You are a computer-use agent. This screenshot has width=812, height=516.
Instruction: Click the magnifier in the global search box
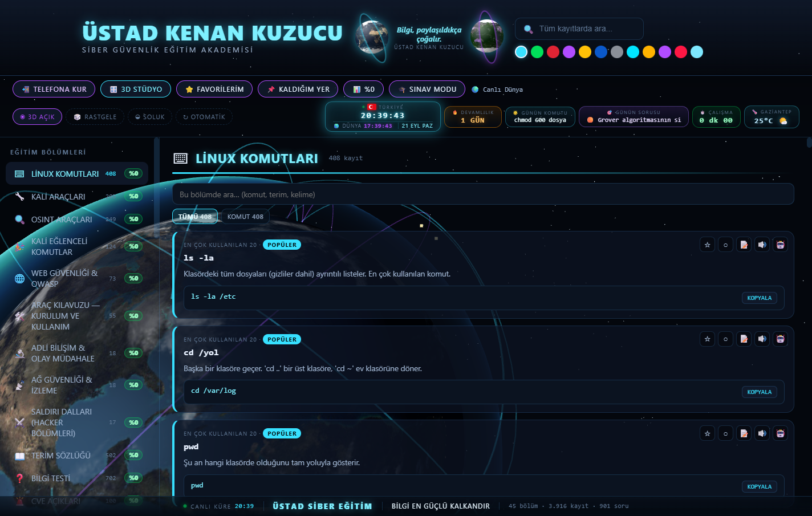coord(529,29)
